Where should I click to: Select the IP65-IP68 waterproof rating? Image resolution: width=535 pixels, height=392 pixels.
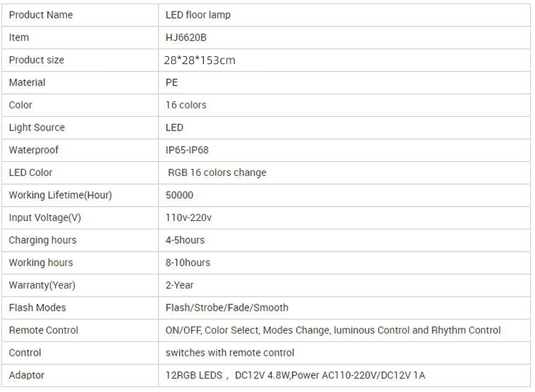(x=187, y=150)
